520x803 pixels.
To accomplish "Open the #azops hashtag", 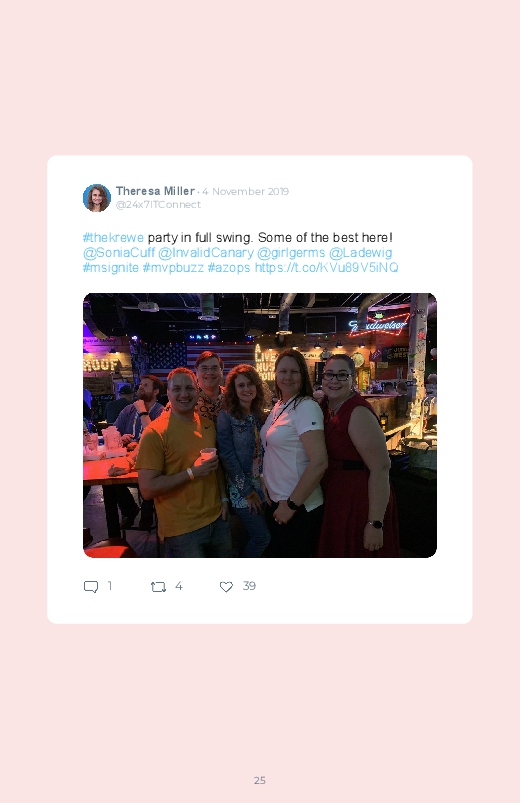I will [229, 267].
